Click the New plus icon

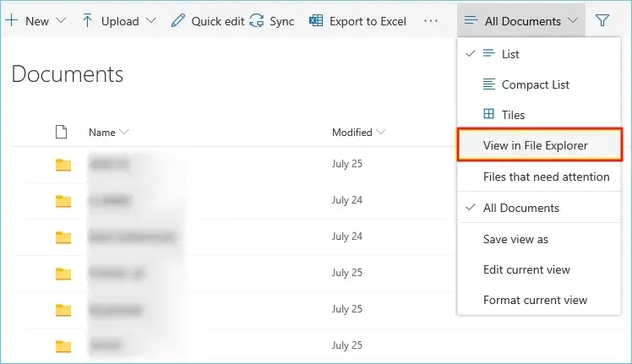[12, 20]
